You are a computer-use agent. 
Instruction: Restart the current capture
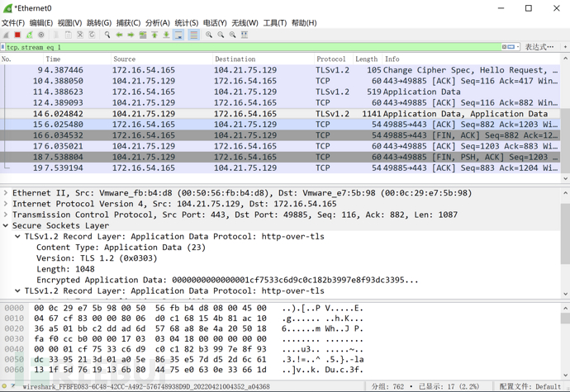point(30,35)
